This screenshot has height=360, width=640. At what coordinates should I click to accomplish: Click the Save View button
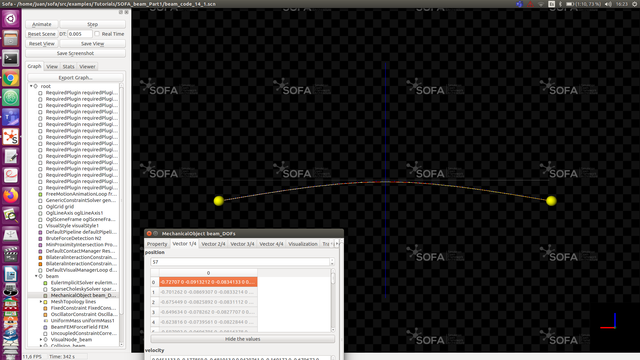[x=92, y=44]
